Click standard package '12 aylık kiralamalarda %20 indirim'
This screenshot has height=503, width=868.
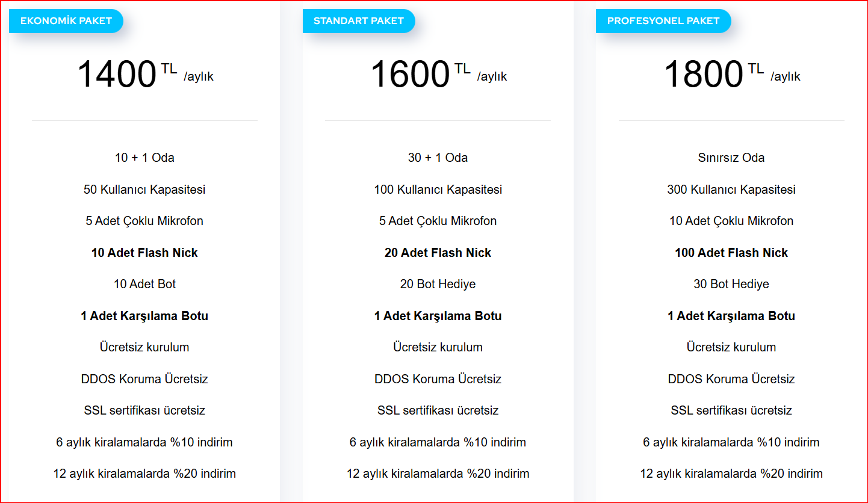[438, 474]
